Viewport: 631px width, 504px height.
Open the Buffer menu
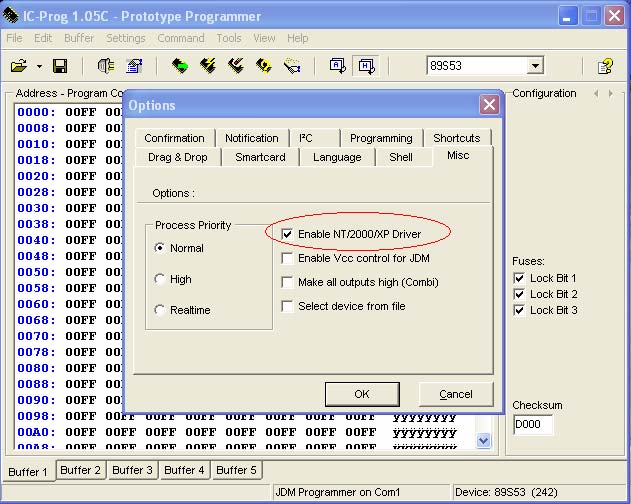tap(79, 38)
